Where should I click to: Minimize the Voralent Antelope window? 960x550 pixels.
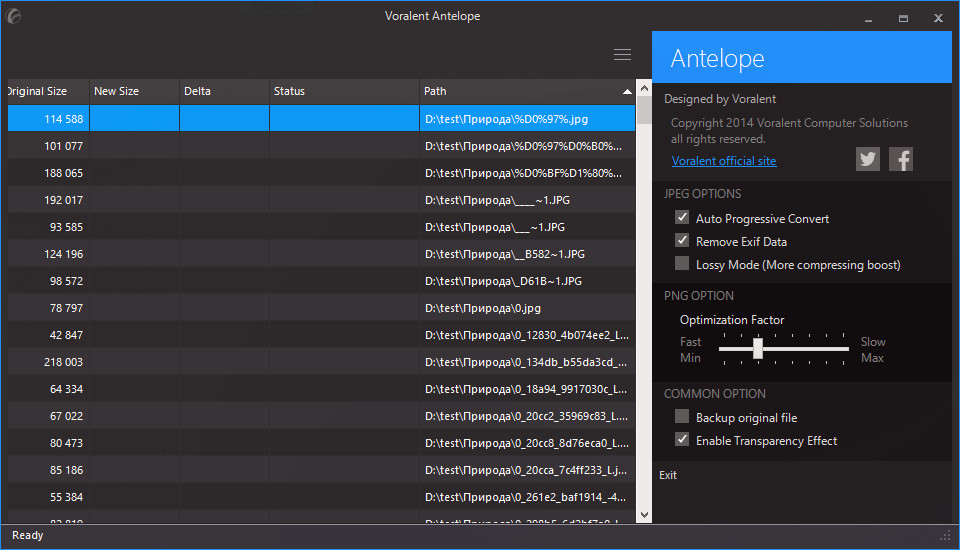868,19
